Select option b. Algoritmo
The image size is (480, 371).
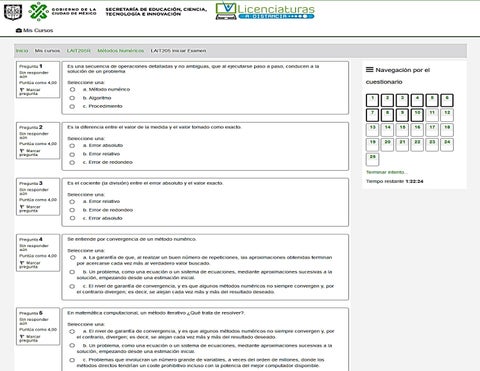72,98
